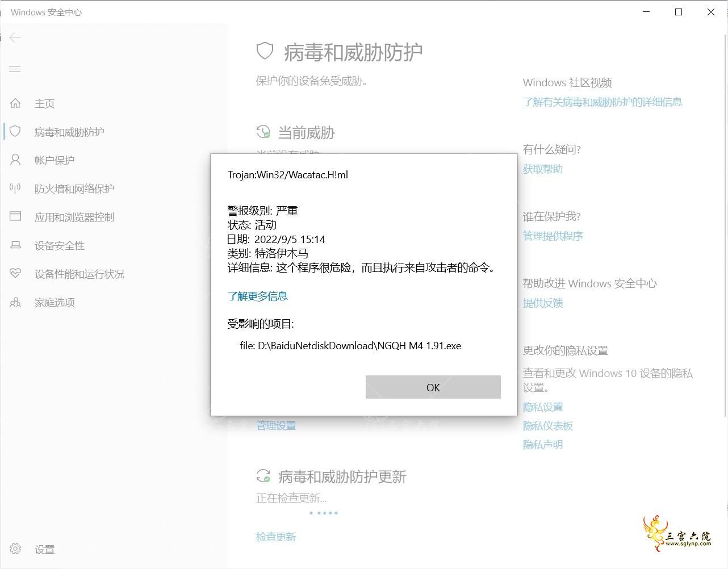Screen dimensions: 728x569
Task: Open 帐户保护 section
Action: (x=55, y=160)
